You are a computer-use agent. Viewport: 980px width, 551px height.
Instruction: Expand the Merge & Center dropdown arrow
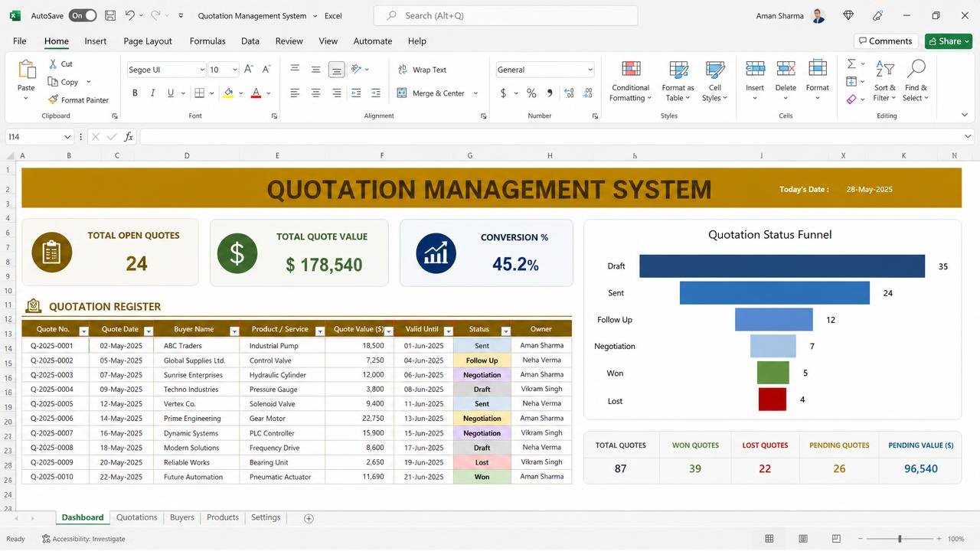click(x=475, y=93)
